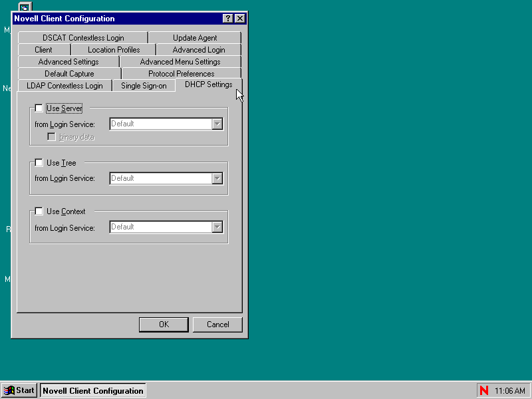Click the title bar question mark help button
The image size is (532, 399).
pyautogui.click(x=228, y=19)
